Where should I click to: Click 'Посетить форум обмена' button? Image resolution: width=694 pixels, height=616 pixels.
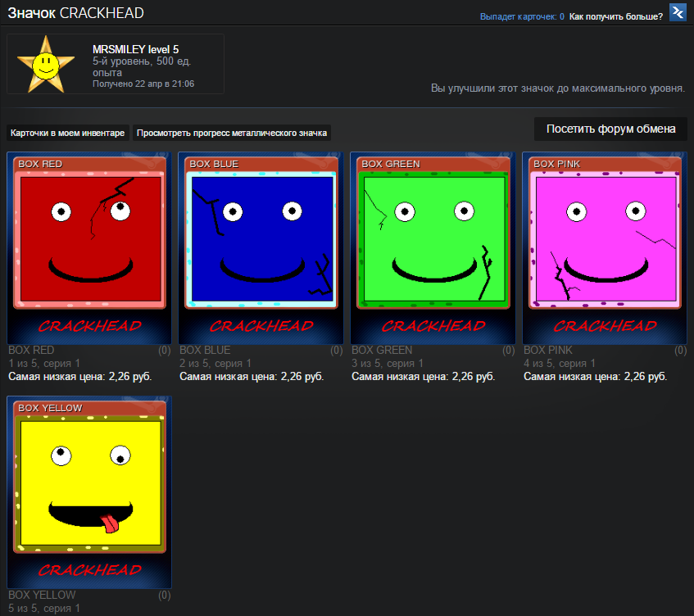[610, 129]
